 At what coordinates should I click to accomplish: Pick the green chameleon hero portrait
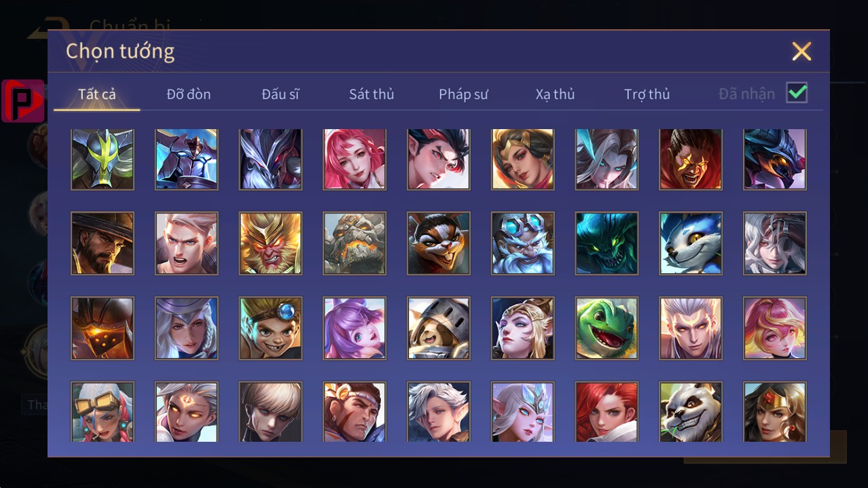click(x=607, y=328)
